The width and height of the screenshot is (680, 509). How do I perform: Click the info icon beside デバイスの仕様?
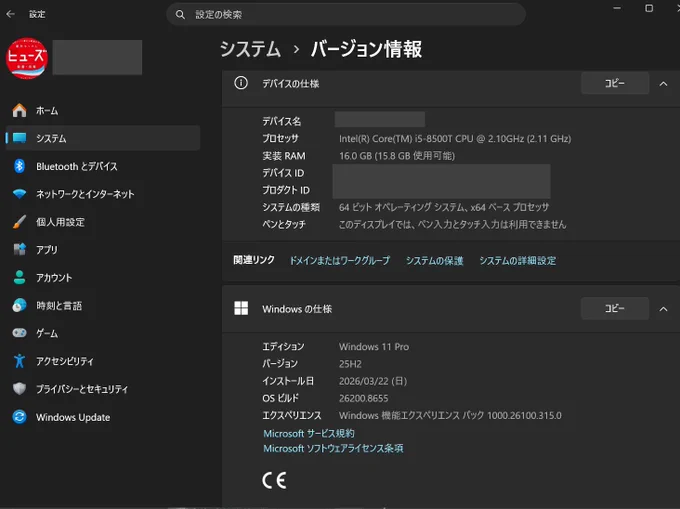[x=241, y=83]
